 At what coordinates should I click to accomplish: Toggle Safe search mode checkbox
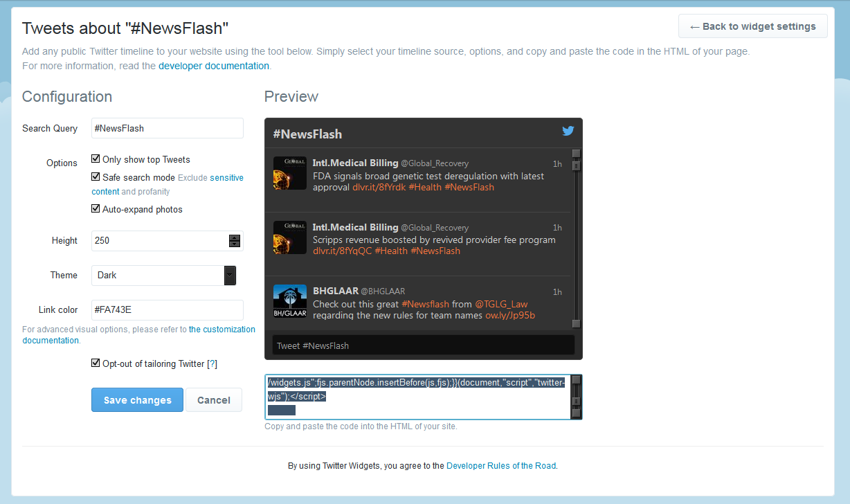pos(96,177)
